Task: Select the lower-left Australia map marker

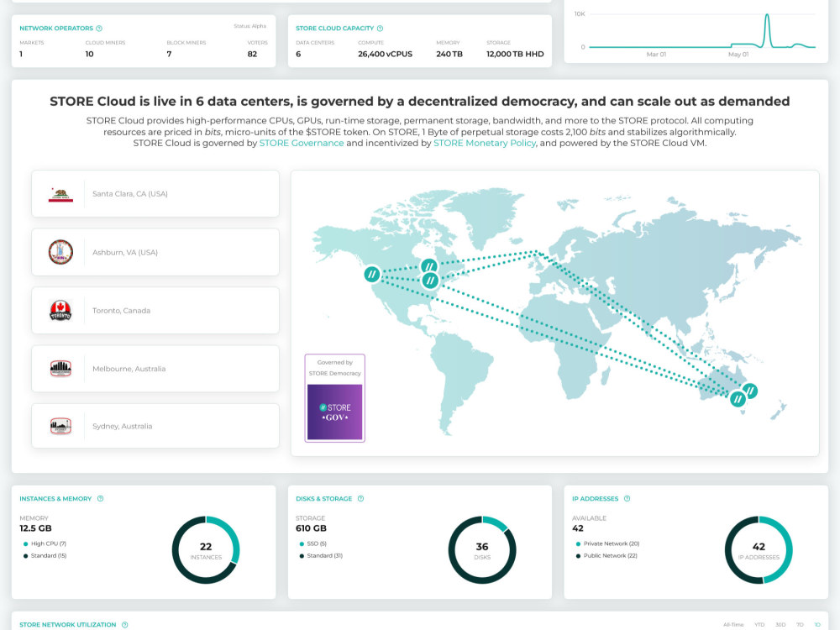Action: tap(738, 398)
